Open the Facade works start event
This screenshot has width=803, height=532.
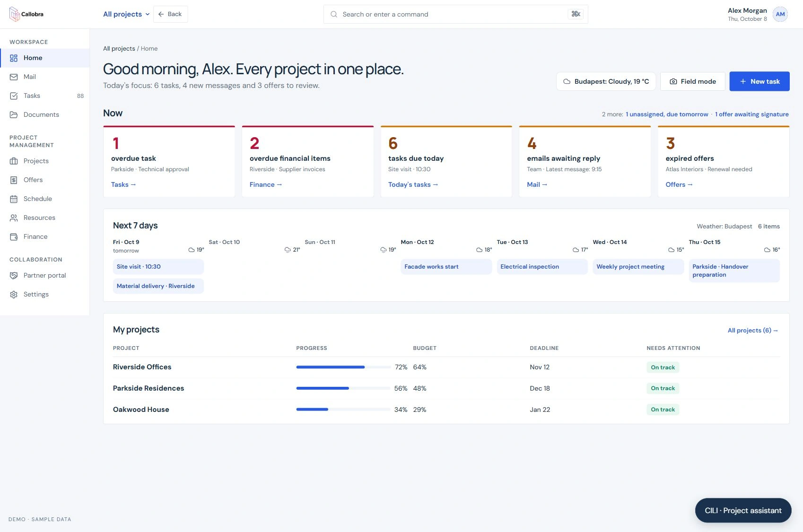point(446,267)
